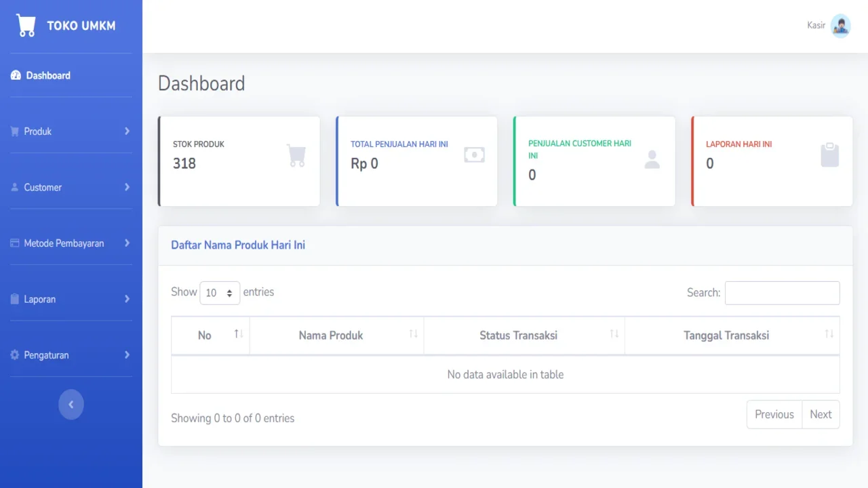This screenshot has width=868, height=488.
Task: Focus the Search input field
Action: [x=782, y=293]
